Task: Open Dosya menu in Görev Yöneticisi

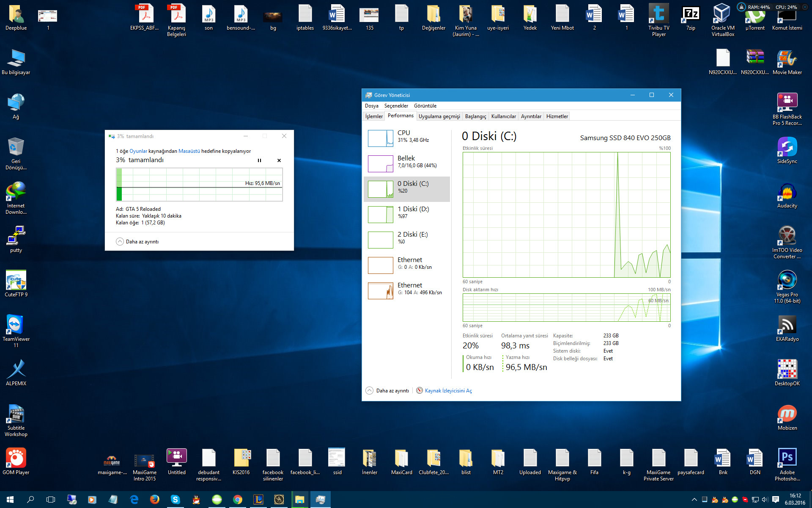Action: point(372,106)
